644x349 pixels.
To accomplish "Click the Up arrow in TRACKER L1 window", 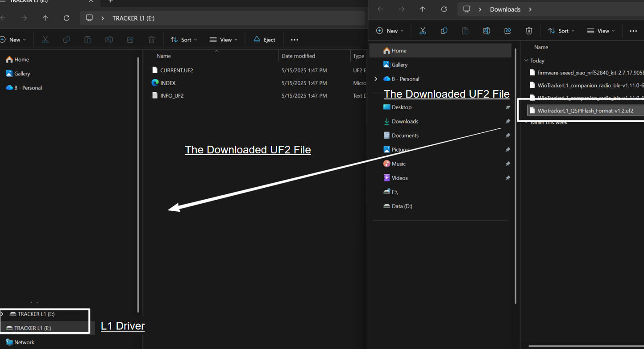I will point(45,18).
